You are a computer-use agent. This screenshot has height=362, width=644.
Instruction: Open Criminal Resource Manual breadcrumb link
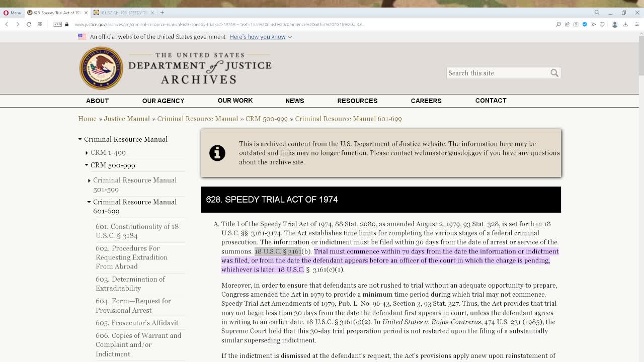[x=197, y=119]
